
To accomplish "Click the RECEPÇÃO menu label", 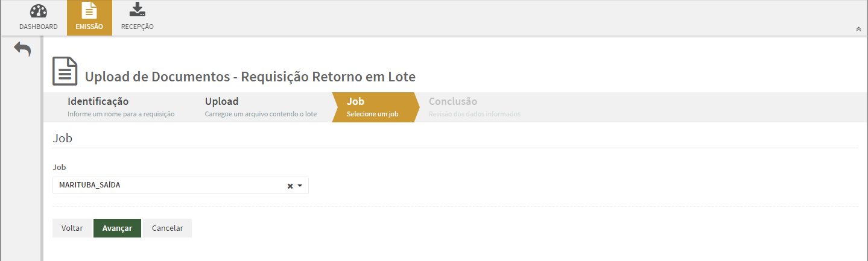I will 138,27.
